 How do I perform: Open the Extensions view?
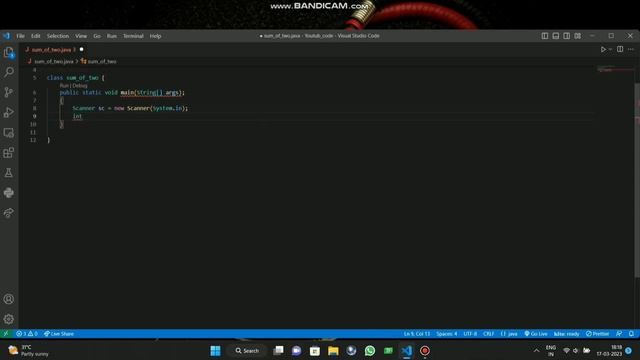click(9, 153)
